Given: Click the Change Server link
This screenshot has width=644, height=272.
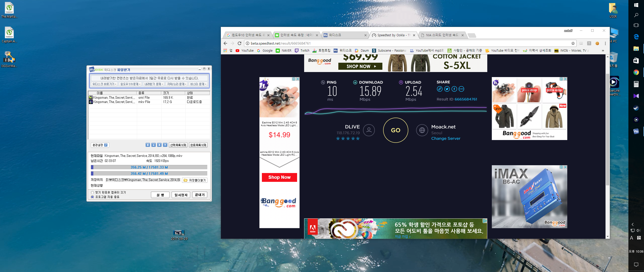Looking at the screenshot, I should click(x=446, y=139).
